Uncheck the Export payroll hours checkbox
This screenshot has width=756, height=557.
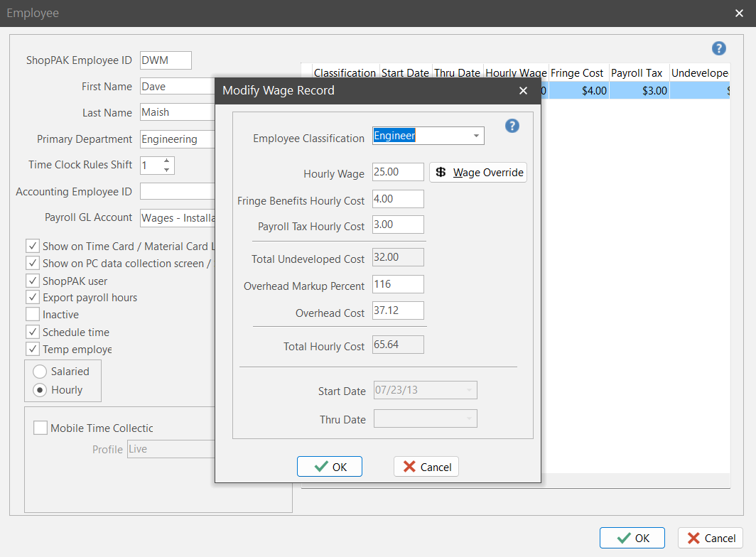click(x=33, y=298)
